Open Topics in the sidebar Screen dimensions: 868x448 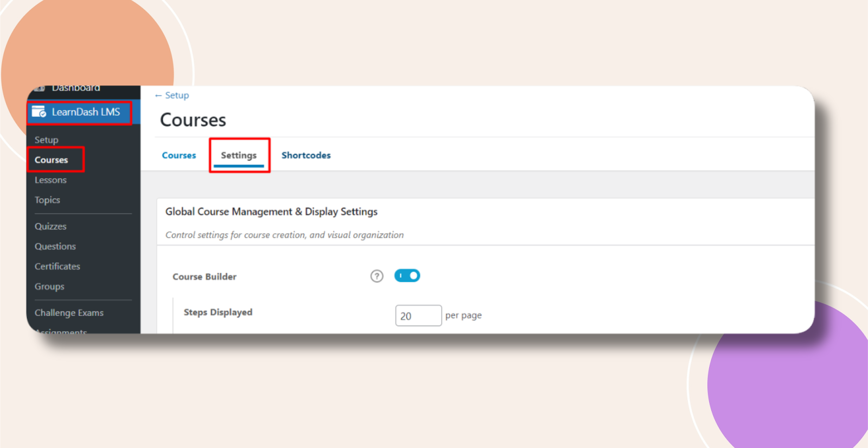pos(47,200)
